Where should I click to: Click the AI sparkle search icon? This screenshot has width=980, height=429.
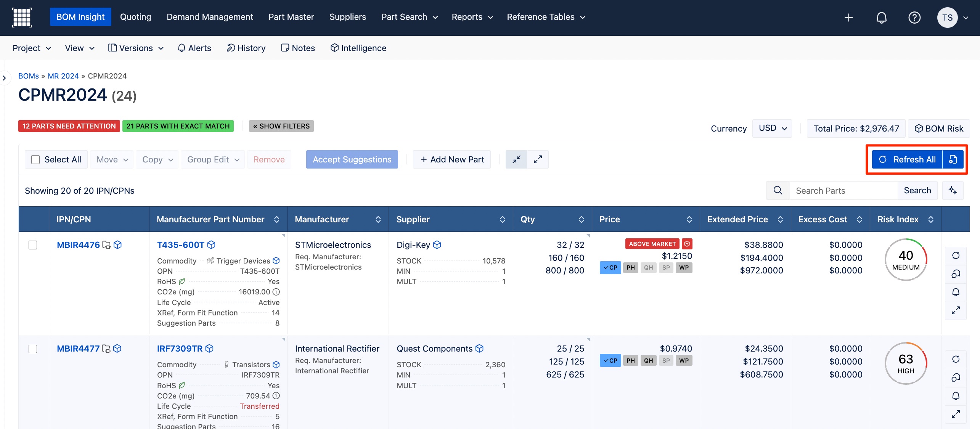coord(953,190)
